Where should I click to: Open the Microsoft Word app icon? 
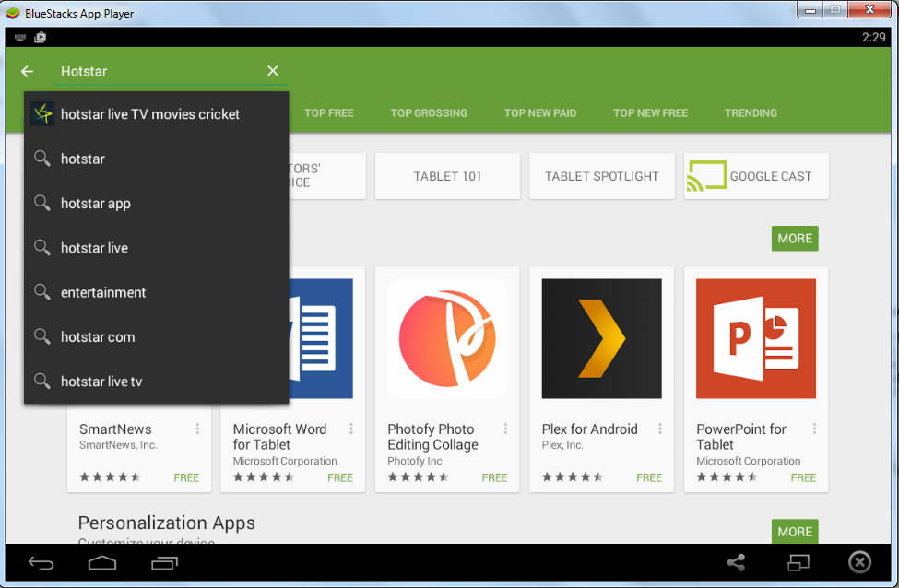point(321,338)
